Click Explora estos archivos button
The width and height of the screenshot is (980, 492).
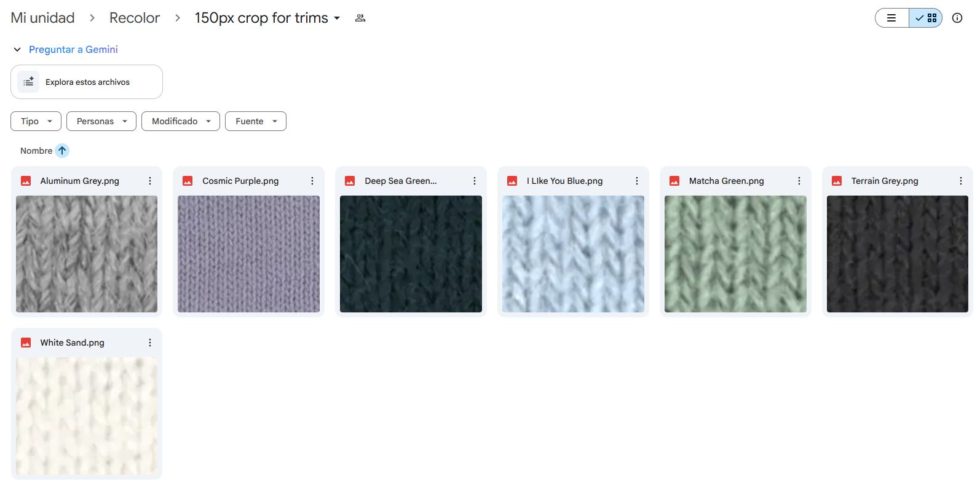point(87,82)
